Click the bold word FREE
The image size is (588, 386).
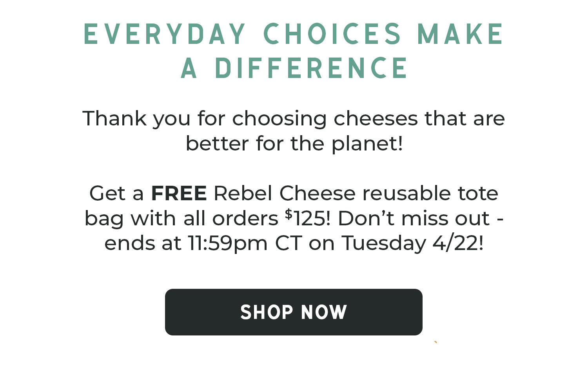[x=179, y=193]
